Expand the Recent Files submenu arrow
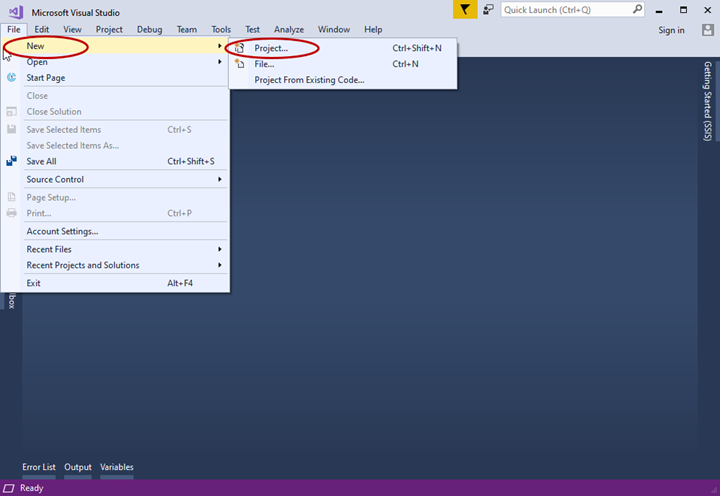Image resolution: width=720 pixels, height=496 pixels. 219,249
